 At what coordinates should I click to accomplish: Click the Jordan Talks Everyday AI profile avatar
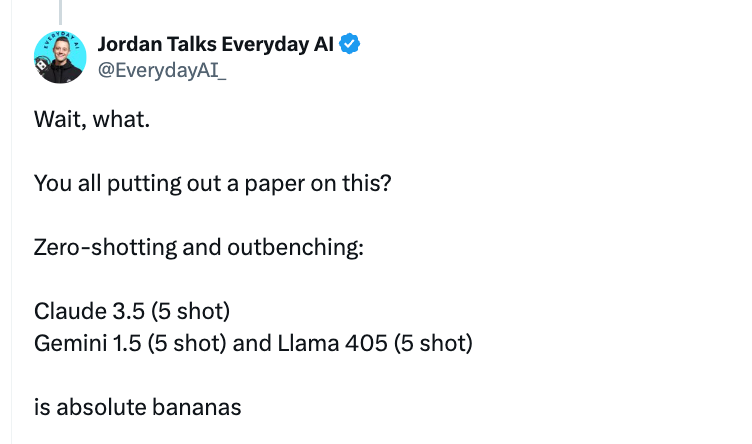pyautogui.click(x=60, y=56)
